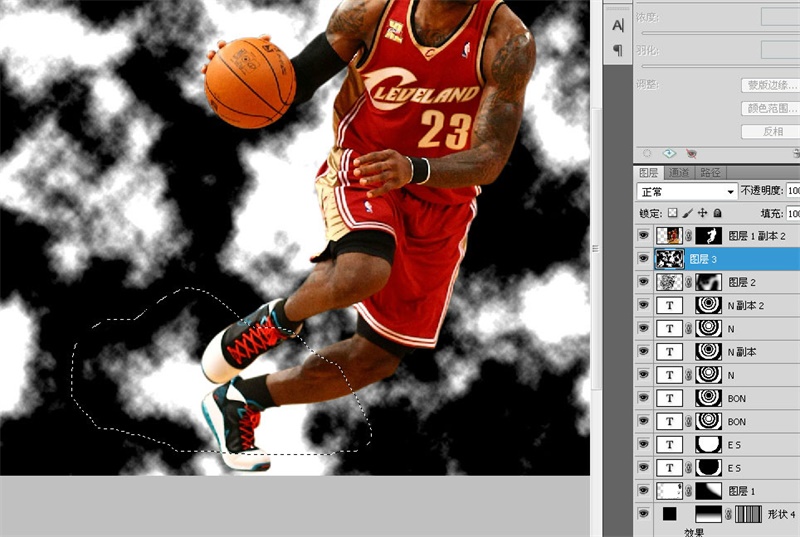Screen dimensions: 800x537
Task: Switch to the 通道 tab
Action: pos(679,172)
